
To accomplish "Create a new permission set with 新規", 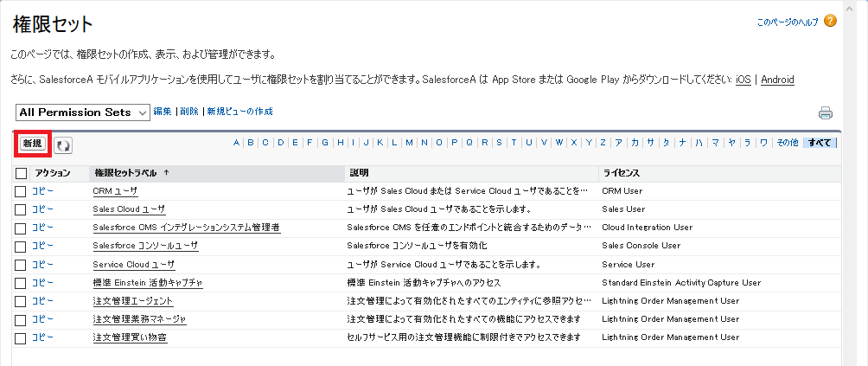I will coord(33,144).
